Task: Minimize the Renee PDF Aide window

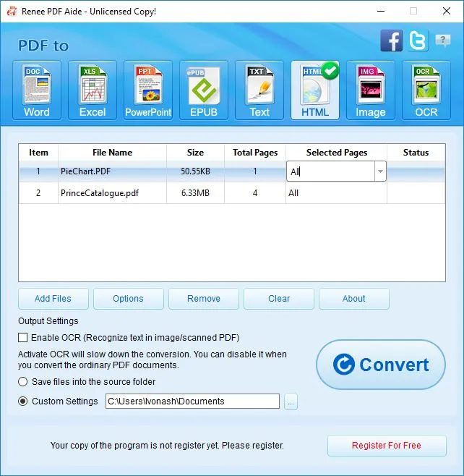Action: click(x=381, y=12)
